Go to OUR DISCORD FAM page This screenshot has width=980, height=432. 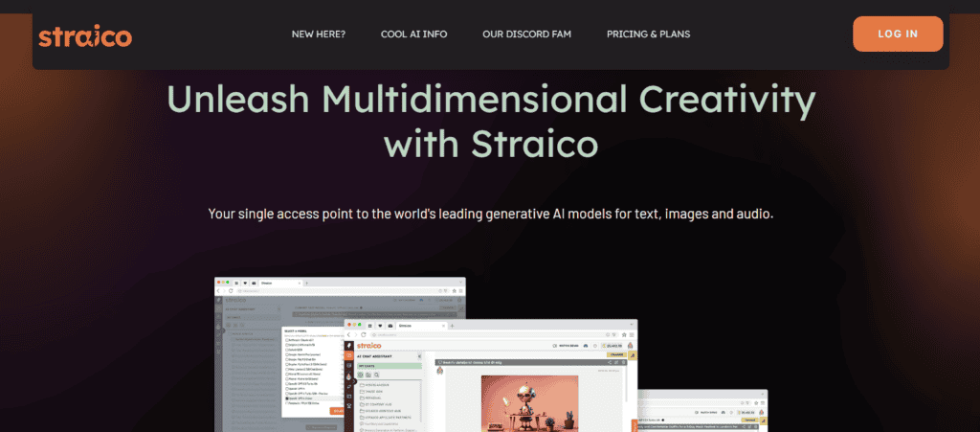click(527, 34)
